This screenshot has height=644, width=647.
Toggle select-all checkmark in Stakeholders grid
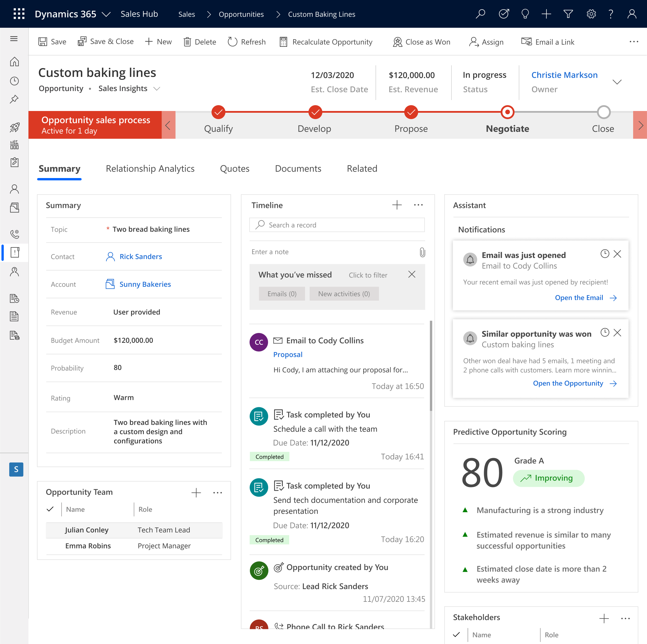456,635
